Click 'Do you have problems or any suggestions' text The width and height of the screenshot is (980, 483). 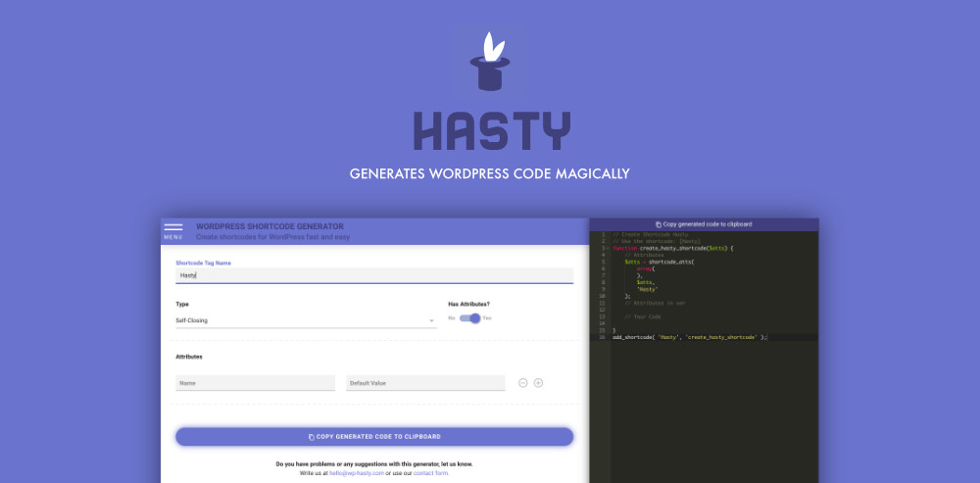click(x=374, y=464)
